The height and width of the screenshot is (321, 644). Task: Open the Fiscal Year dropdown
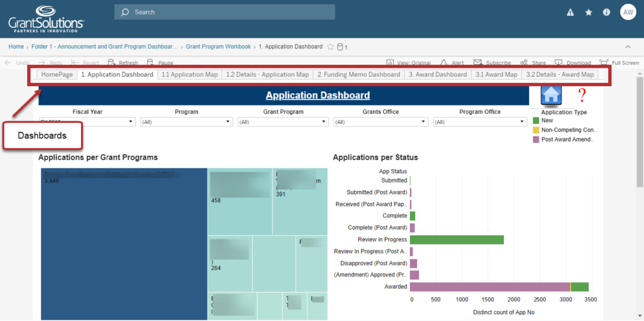pyautogui.click(x=87, y=122)
